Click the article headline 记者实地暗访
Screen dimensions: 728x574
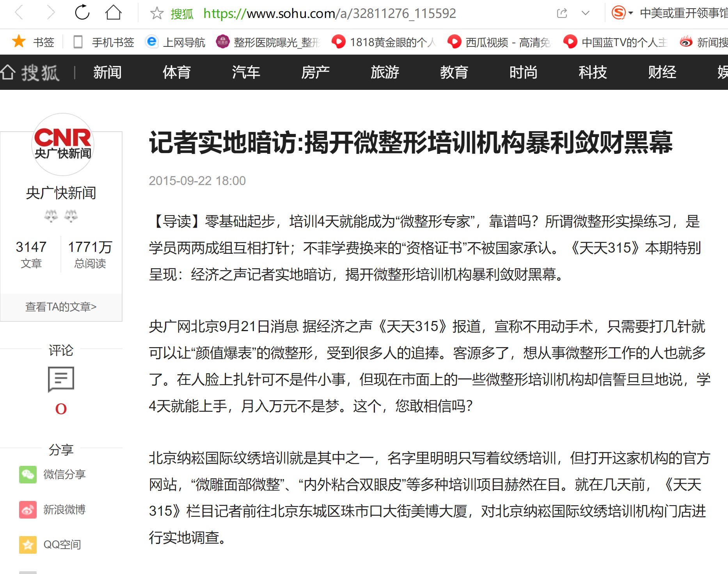(x=411, y=143)
